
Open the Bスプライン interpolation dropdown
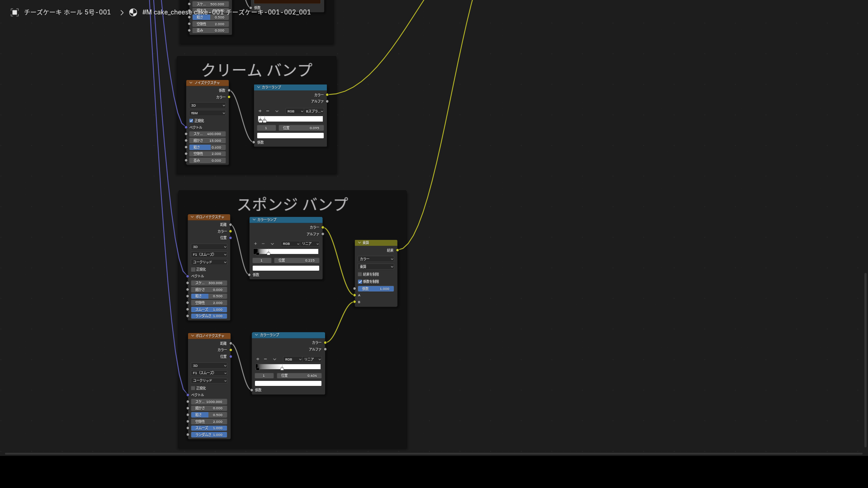tap(314, 111)
